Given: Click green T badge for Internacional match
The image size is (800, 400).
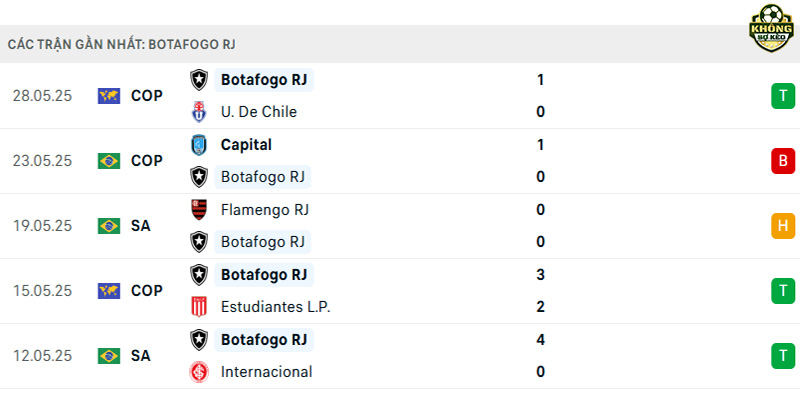Looking at the screenshot, I should [x=783, y=356].
